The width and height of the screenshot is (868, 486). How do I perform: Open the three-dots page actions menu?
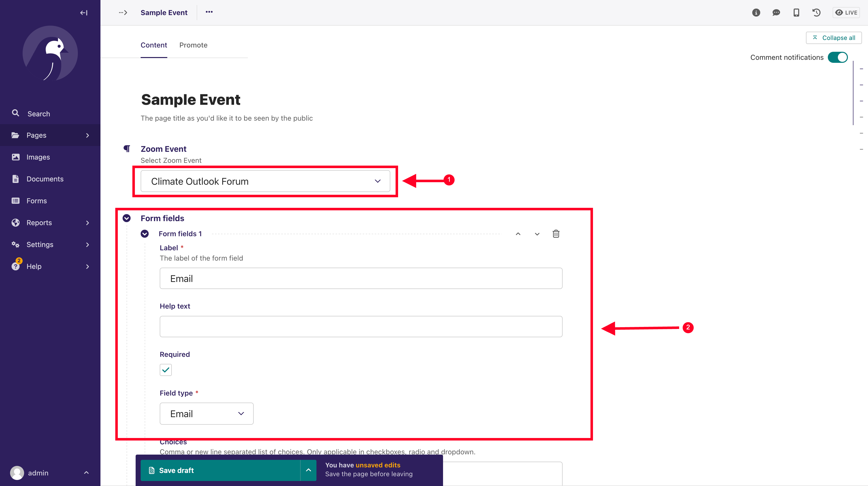209,12
